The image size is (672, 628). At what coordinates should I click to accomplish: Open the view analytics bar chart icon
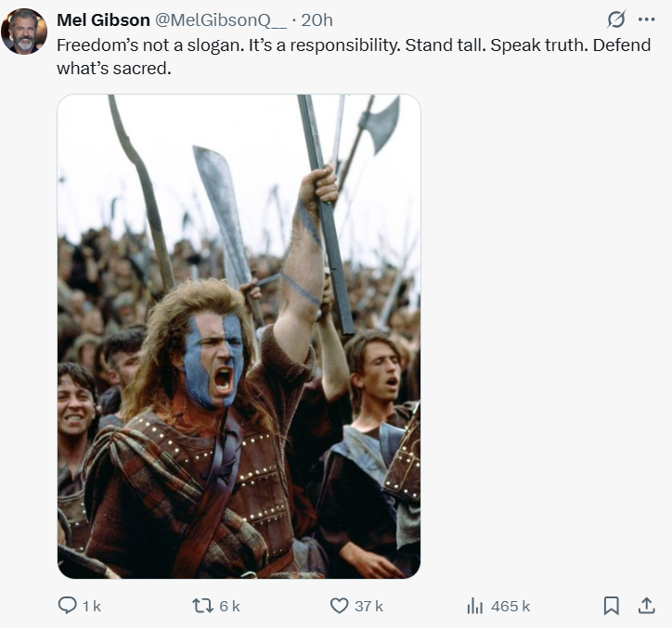tap(474, 605)
